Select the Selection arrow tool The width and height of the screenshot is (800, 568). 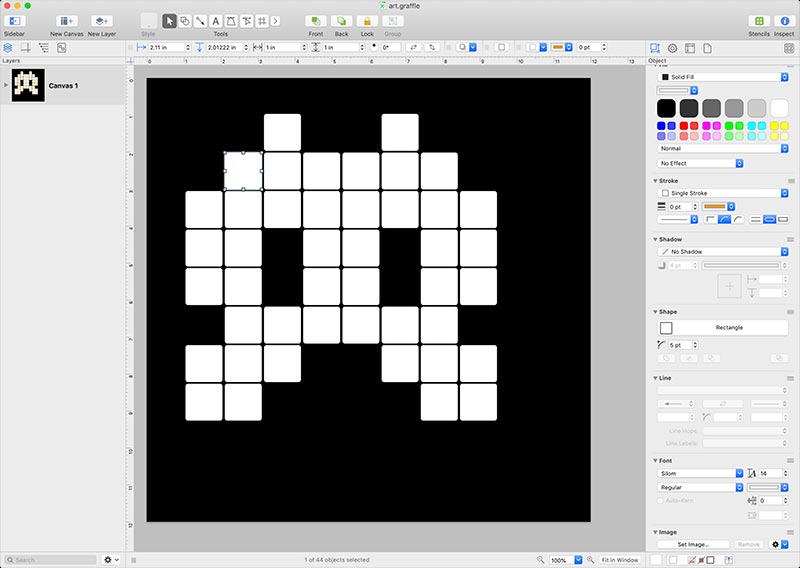point(169,21)
